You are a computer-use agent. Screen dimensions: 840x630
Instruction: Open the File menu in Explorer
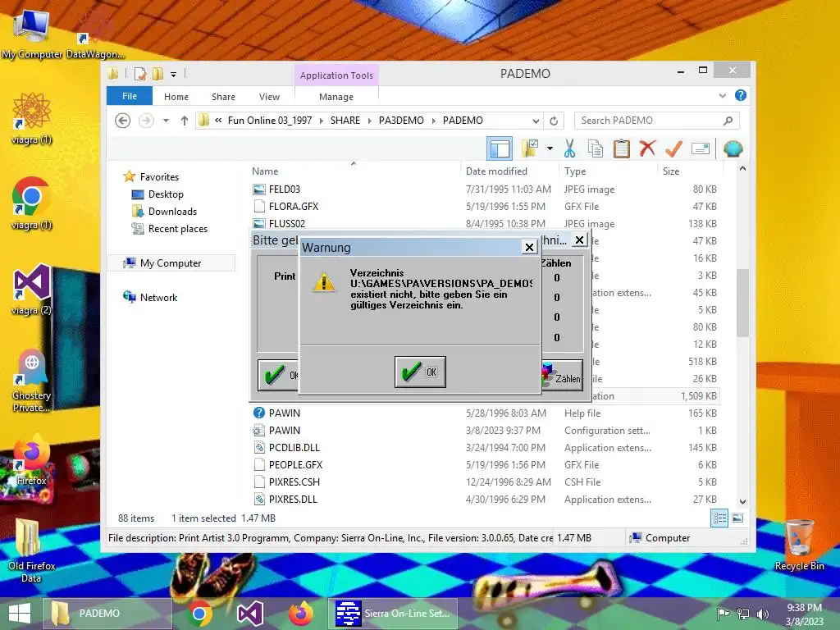click(129, 96)
